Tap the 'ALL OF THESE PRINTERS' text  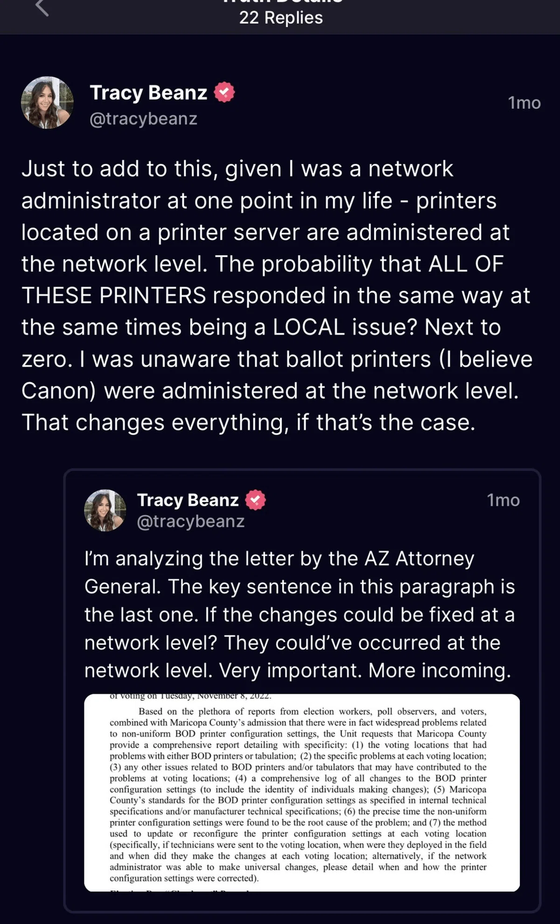coord(263,280)
